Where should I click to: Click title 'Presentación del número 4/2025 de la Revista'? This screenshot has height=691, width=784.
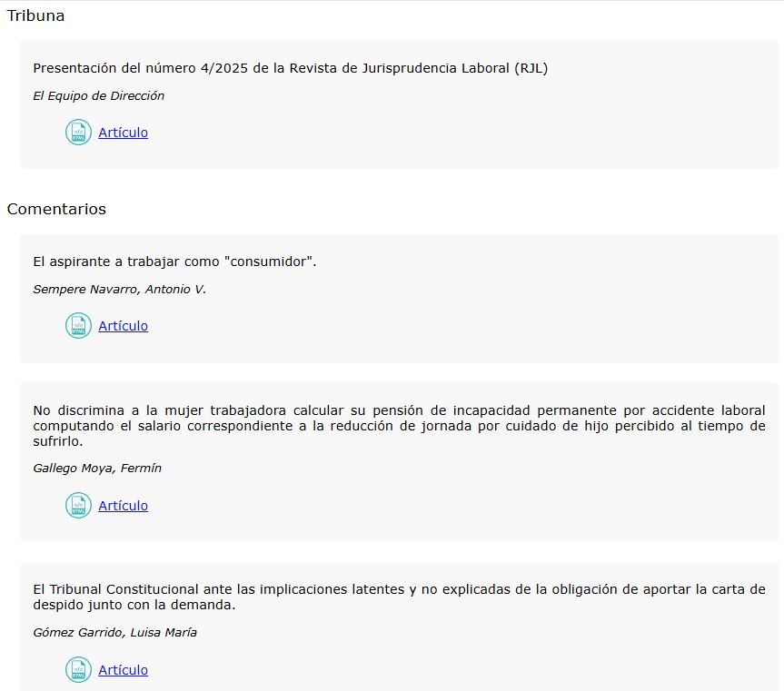(291, 68)
